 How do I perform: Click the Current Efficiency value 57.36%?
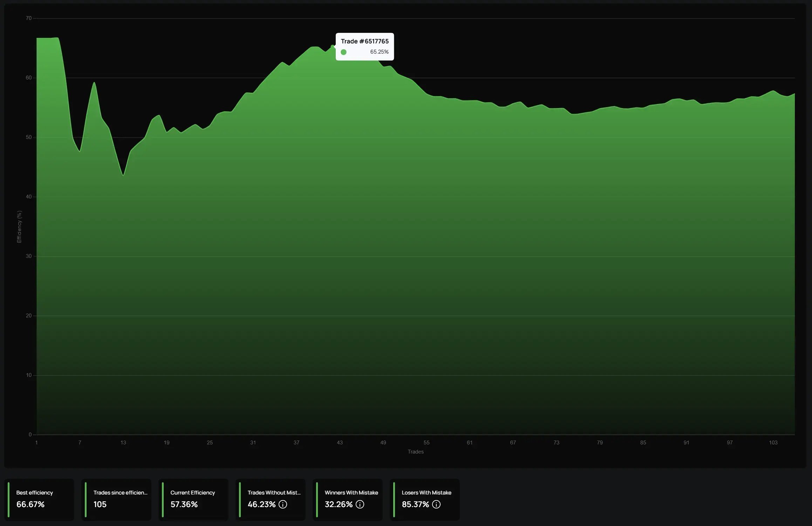pos(184,504)
